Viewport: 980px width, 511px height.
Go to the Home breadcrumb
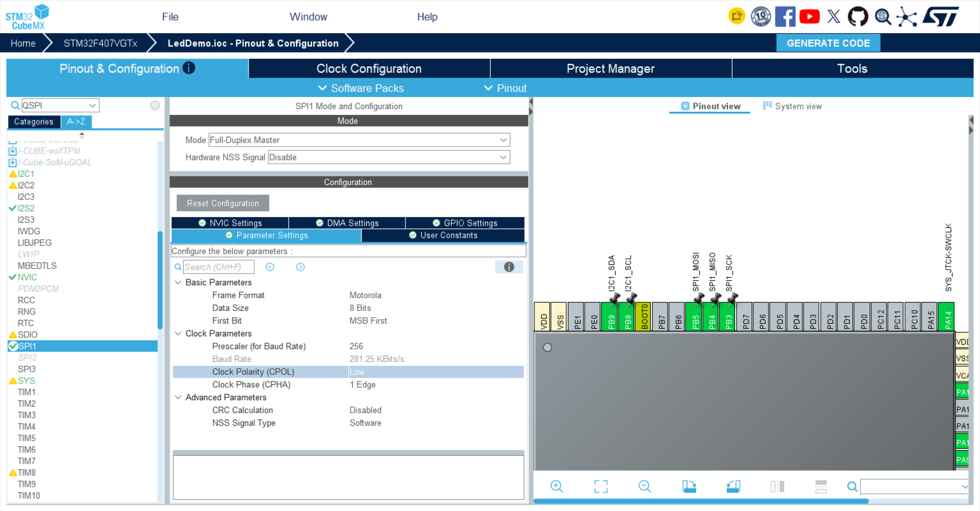23,43
